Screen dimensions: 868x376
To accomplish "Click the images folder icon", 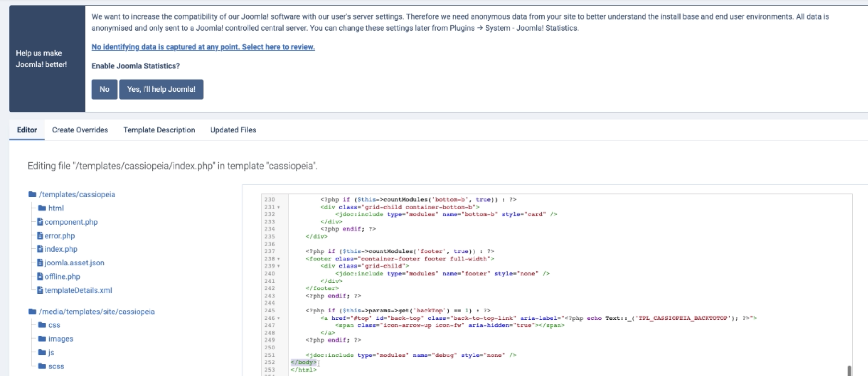I will [x=42, y=338].
